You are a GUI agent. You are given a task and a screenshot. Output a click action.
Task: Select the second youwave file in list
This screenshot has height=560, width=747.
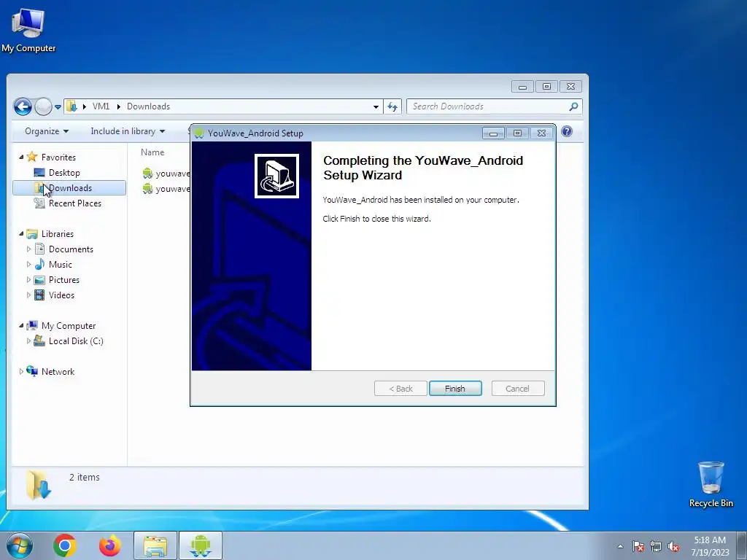click(166, 189)
